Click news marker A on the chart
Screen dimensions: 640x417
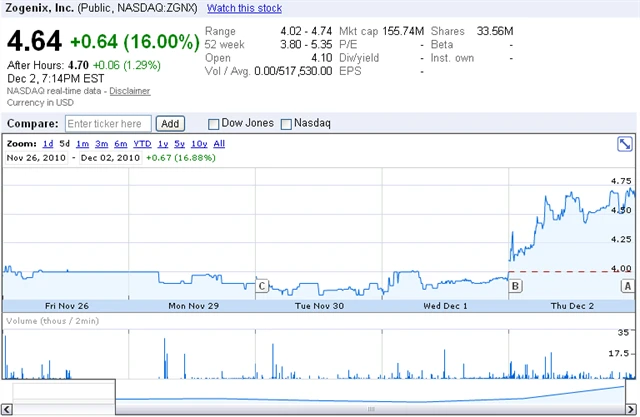pos(627,286)
